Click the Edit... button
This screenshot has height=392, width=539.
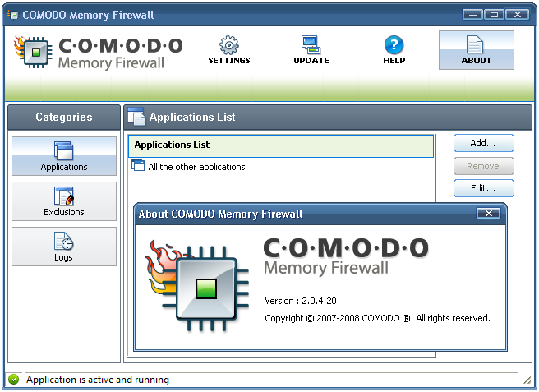coord(483,188)
